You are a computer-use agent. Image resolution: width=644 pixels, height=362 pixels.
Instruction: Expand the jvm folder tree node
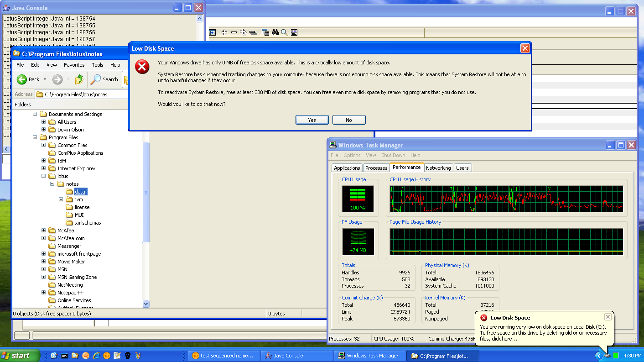point(61,199)
